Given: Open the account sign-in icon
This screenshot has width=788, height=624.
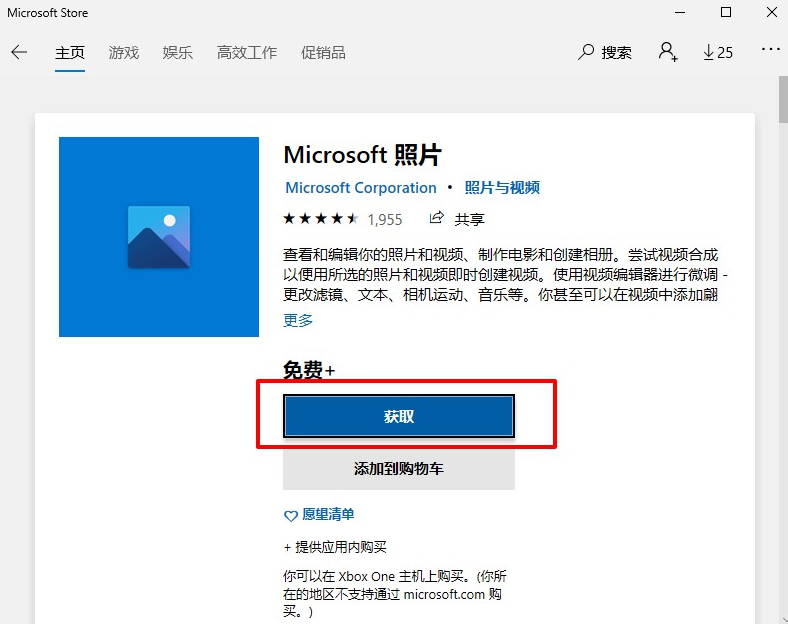Looking at the screenshot, I should coord(668,52).
